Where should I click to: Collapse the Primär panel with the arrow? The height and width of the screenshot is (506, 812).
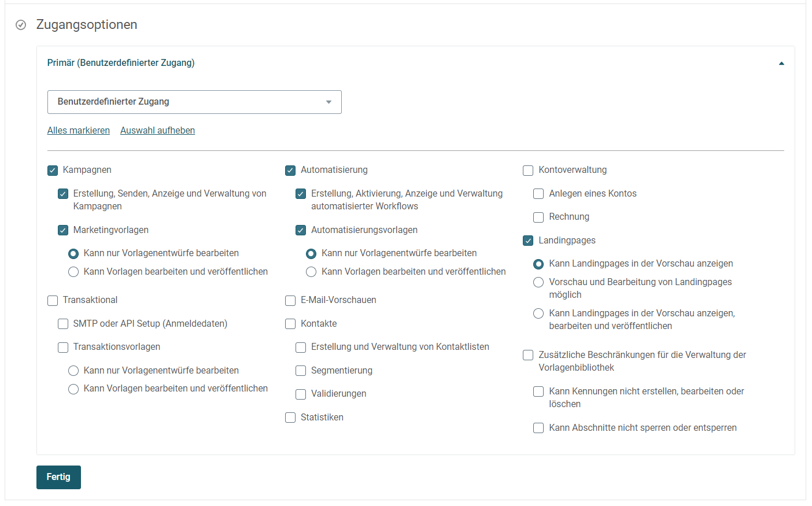pos(781,64)
